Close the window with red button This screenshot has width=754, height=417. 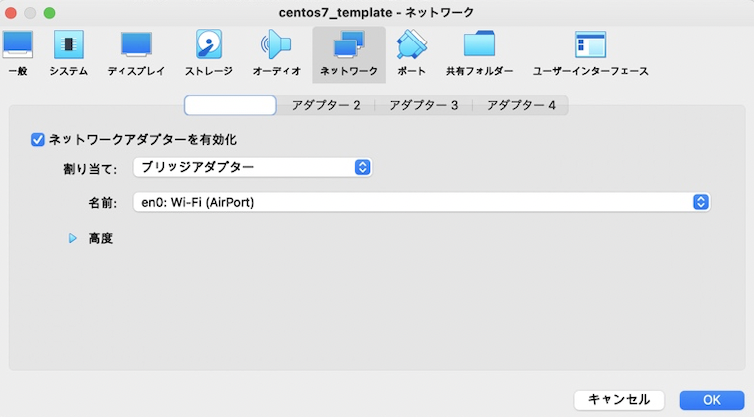[x=11, y=13]
